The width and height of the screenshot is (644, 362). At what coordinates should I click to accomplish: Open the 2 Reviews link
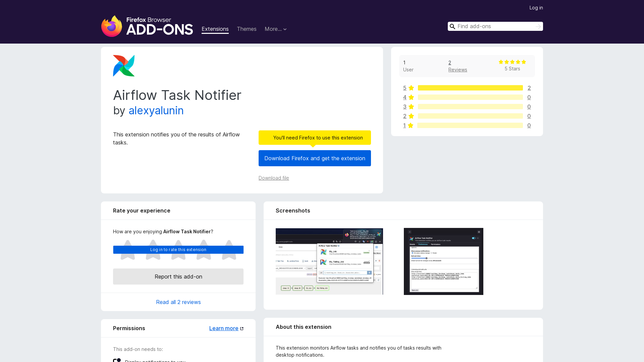coord(458,66)
